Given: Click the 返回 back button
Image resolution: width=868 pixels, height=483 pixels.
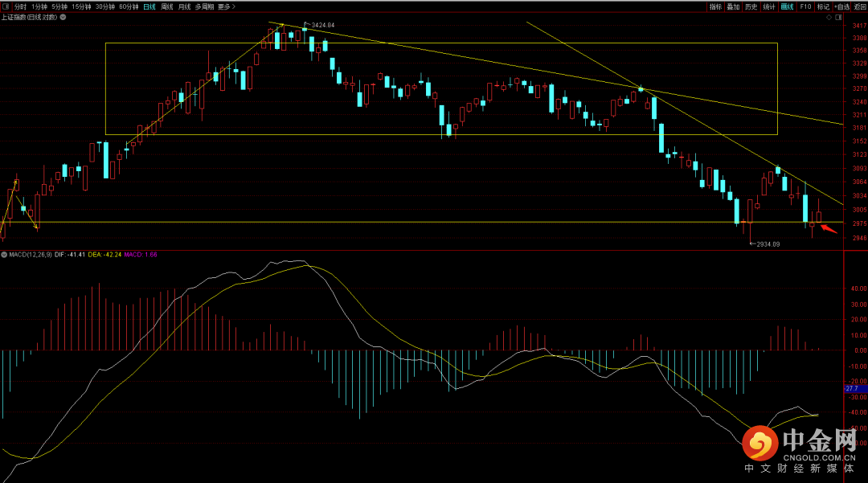Looking at the screenshot, I should click(x=859, y=6).
